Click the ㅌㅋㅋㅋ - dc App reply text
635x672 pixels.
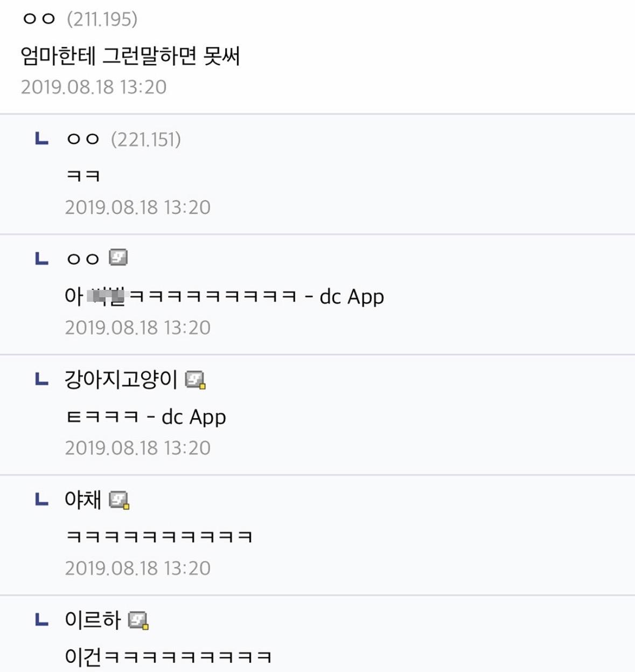point(145,417)
